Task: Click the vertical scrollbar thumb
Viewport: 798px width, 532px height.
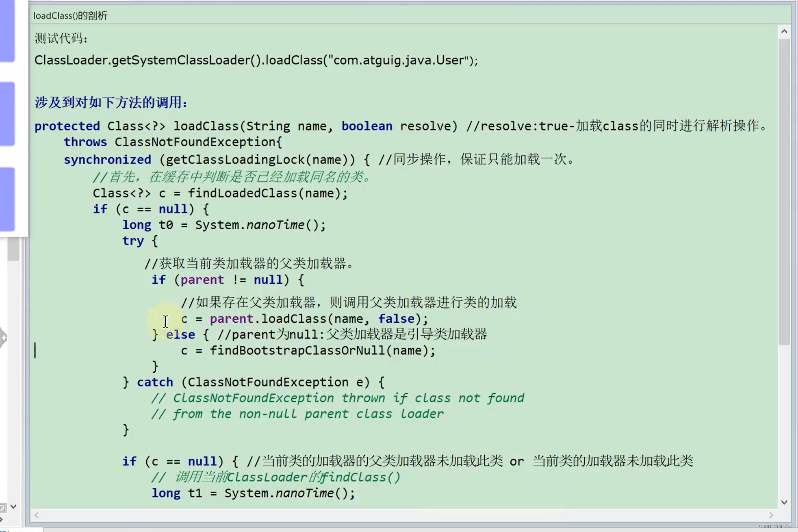Action: (784, 191)
